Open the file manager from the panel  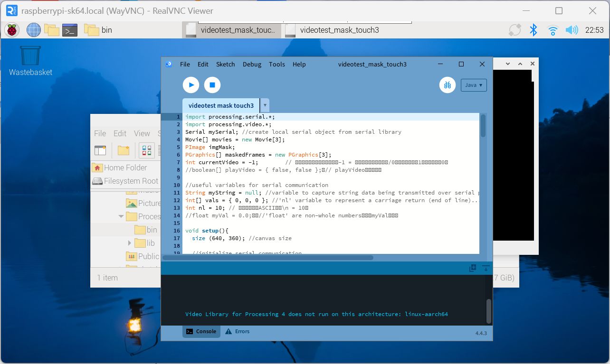pyautogui.click(x=52, y=30)
